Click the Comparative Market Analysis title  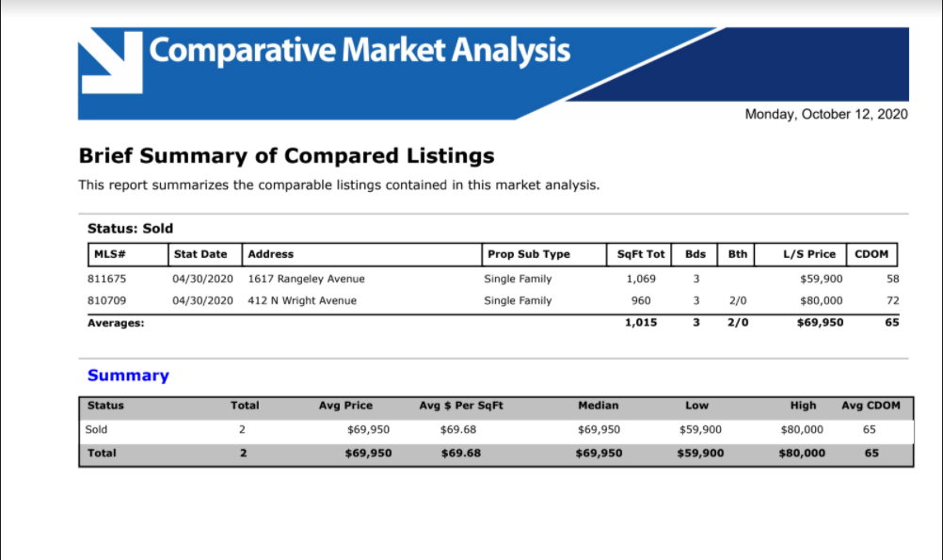tap(360, 51)
